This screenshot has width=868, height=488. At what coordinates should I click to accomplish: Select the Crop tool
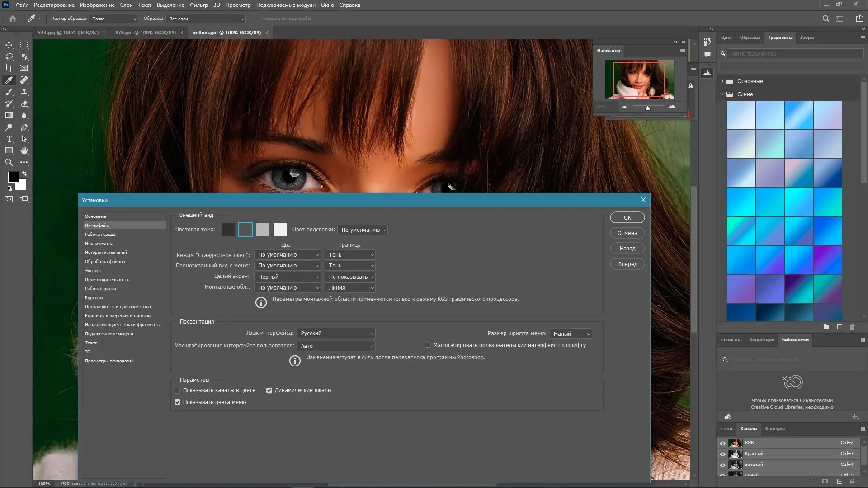8,68
